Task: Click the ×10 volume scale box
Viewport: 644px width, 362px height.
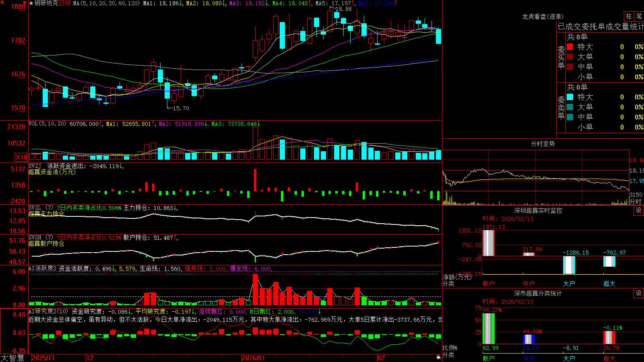Action: (x=21, y=157)
